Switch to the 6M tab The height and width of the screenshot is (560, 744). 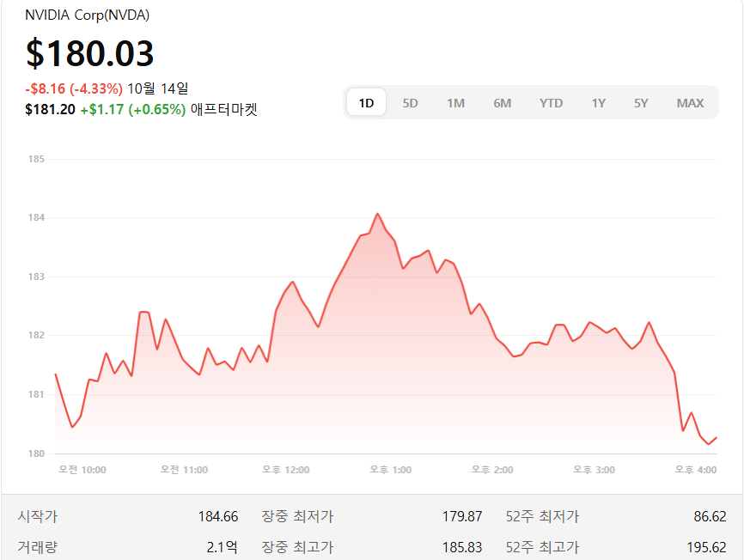pyautogui.click(x=503, y=103)
